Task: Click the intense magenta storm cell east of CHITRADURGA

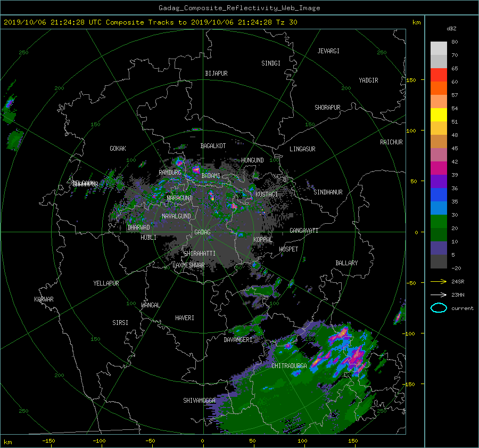Action: pos(357,356)
